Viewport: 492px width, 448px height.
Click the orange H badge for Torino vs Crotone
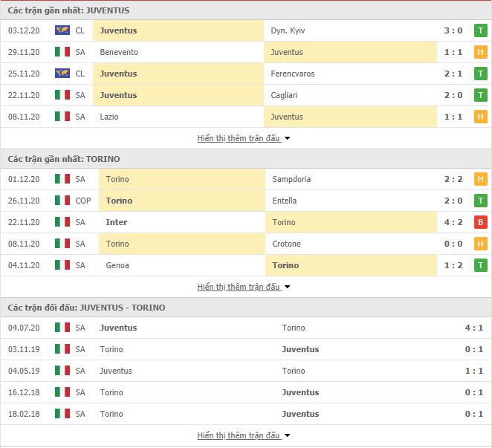[480, 244]
